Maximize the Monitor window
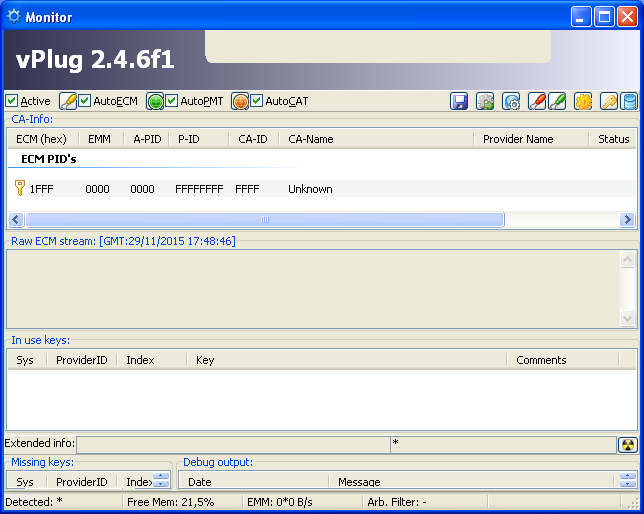Screen dimensions: 644x514 604,17
